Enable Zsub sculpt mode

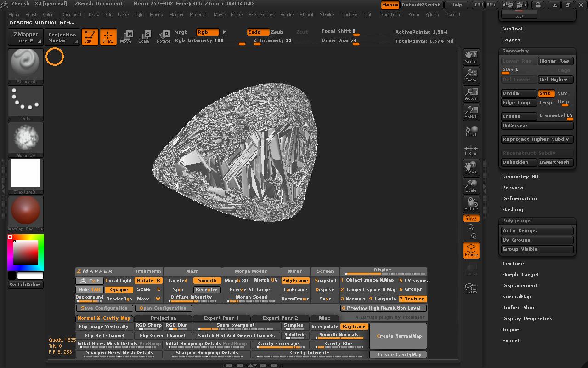tap(277, 32)
